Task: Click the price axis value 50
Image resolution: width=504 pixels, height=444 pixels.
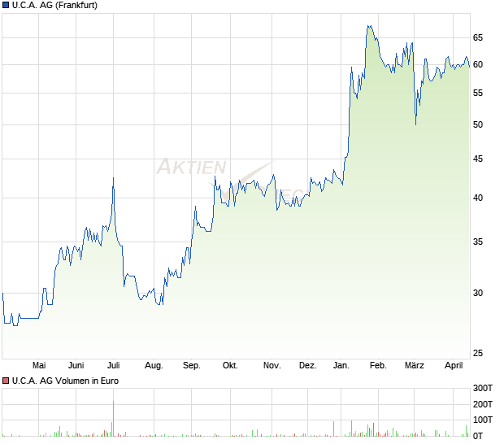Action: click(x=478, y=124)
